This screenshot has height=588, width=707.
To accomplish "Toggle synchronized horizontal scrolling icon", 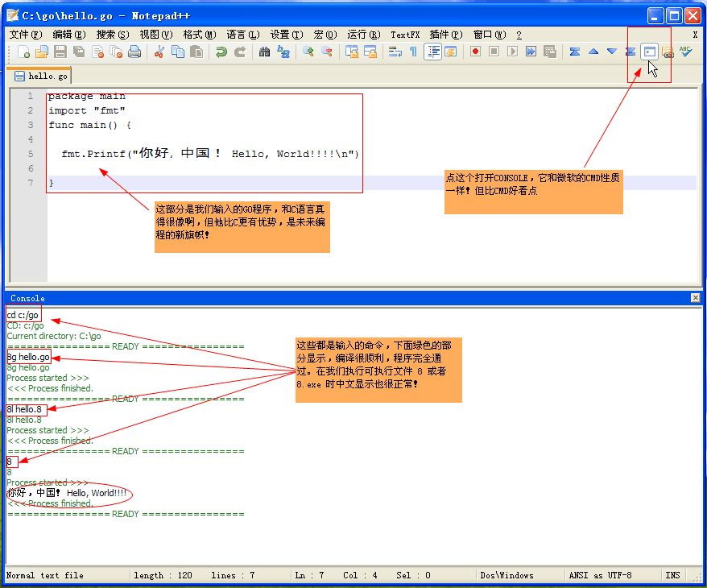I will click(370, 52).
